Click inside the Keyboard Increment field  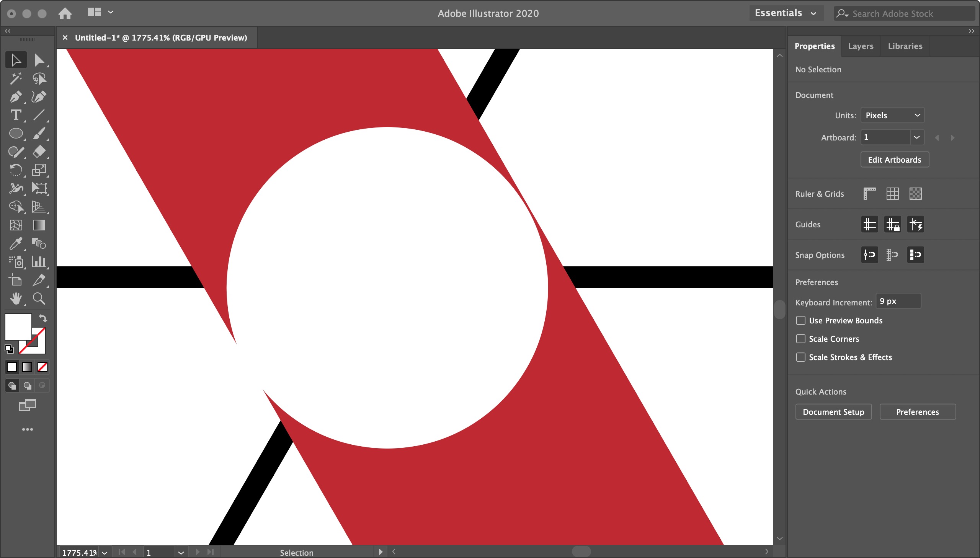click(898, 301)
